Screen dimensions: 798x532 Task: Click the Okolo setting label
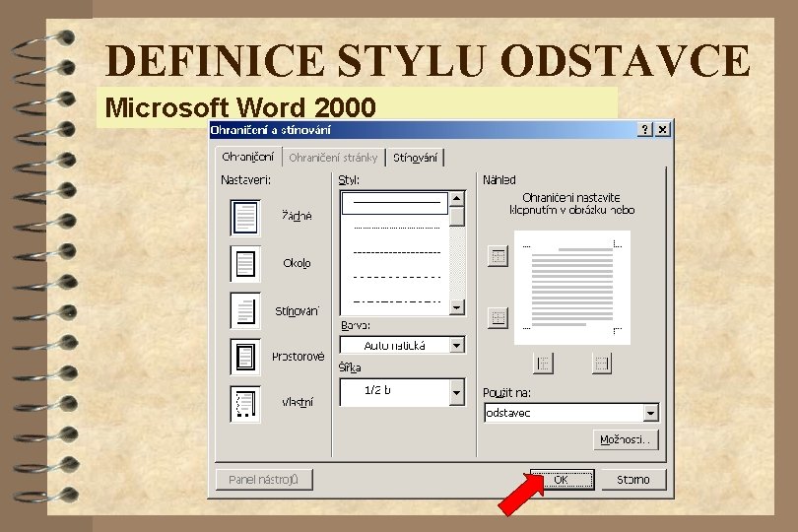tap(297, 263)
